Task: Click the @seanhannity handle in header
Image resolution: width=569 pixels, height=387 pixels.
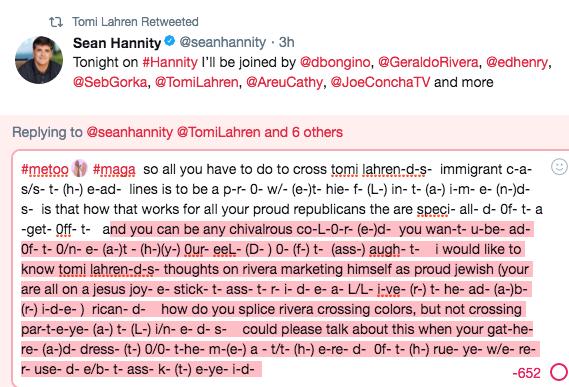Action: click(223, 42)
